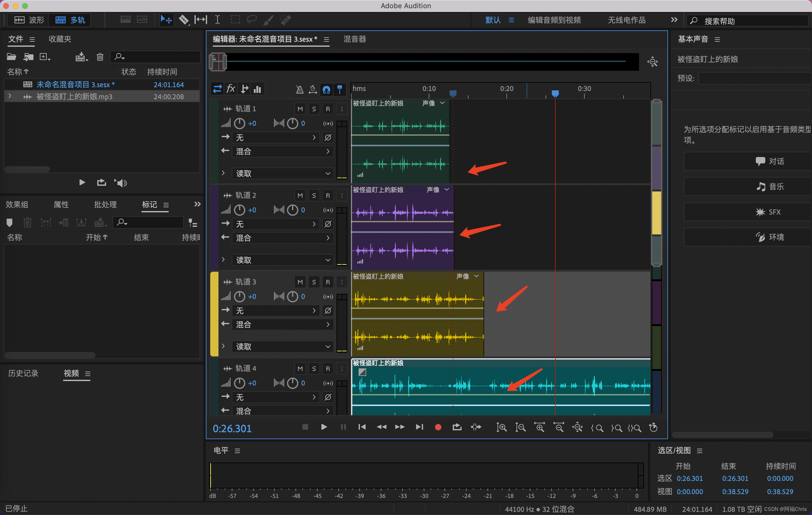Click in the 搜索帮助 search field
This screenshot has height=515, width=812.
coord(747,21)
